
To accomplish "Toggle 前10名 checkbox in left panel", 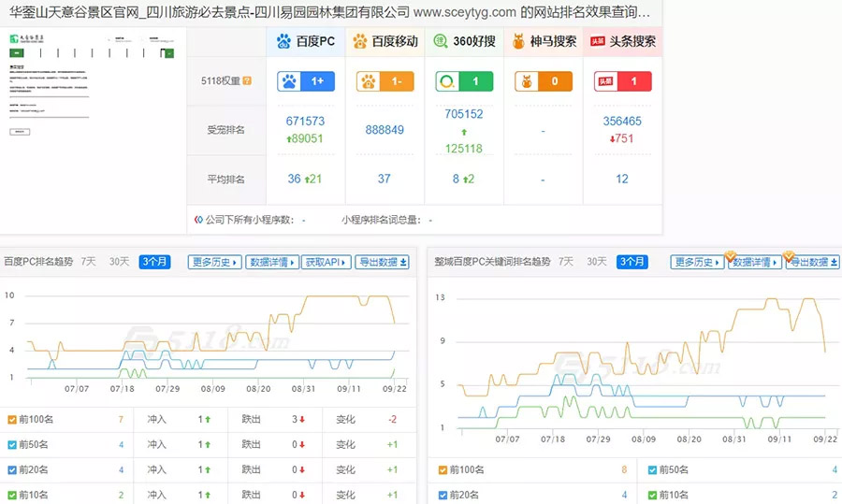I will (12, 495).
